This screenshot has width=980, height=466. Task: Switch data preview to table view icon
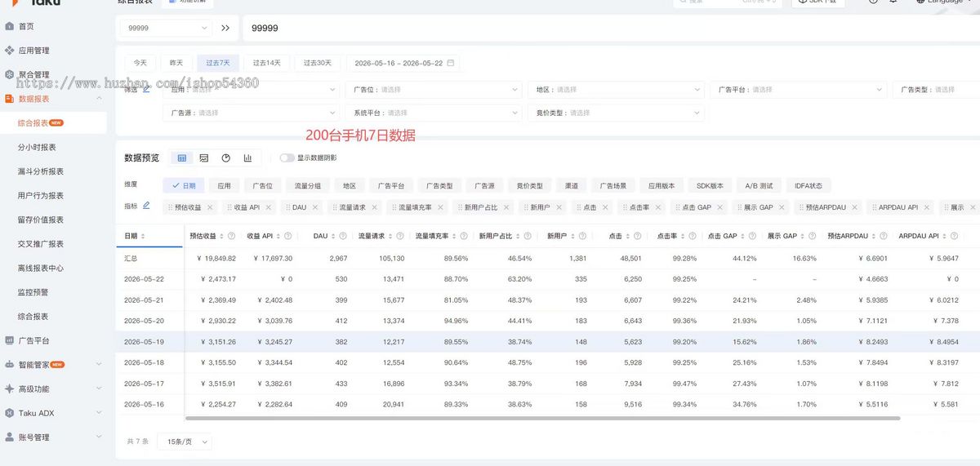click(182, 158)
